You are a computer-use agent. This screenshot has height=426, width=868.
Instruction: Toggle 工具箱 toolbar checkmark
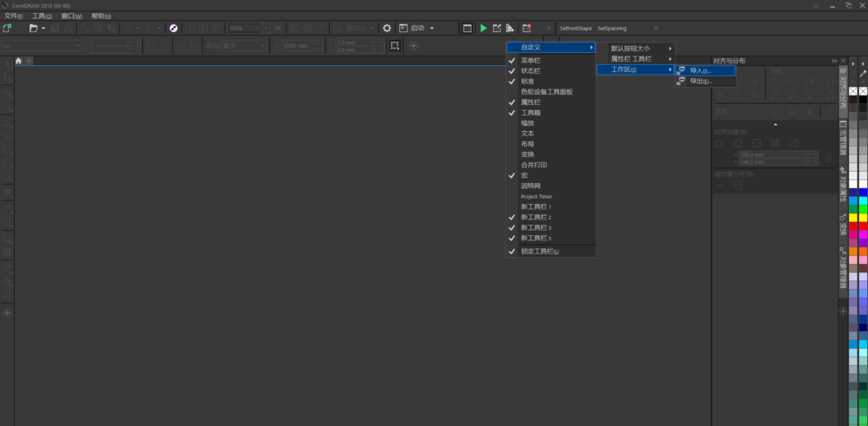coord(511,113)
